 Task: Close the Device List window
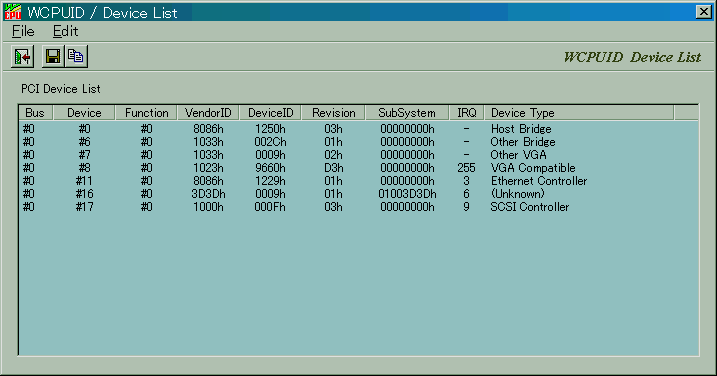pyautogui.click(x=703, y=12)
